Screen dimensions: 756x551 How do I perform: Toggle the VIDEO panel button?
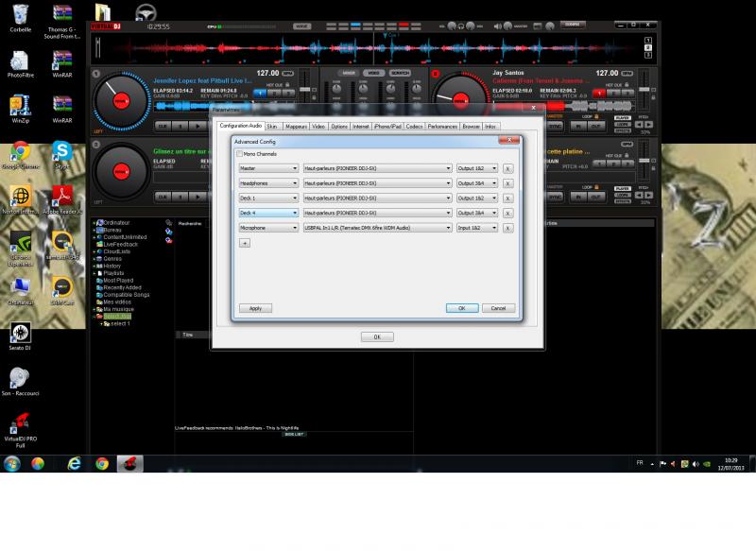373,73
